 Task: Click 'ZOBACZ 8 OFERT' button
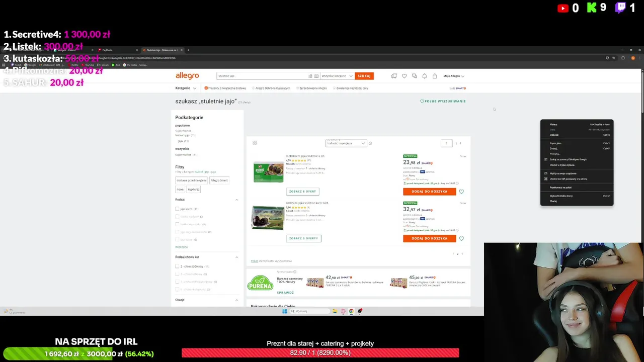click(303, 192)
